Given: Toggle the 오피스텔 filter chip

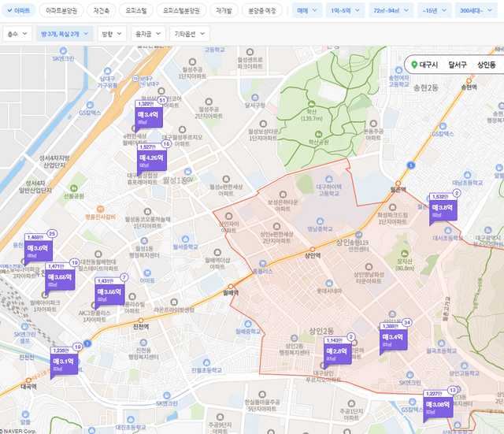Looking at the screenshot, I should 136,10.
